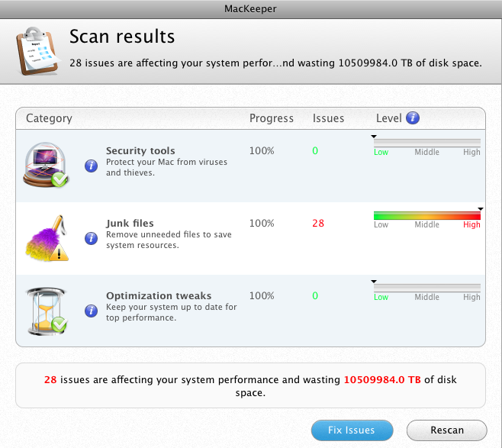502x448 pixels.
Task: Click the info icon beside Level header
Action: click(413, 118)
